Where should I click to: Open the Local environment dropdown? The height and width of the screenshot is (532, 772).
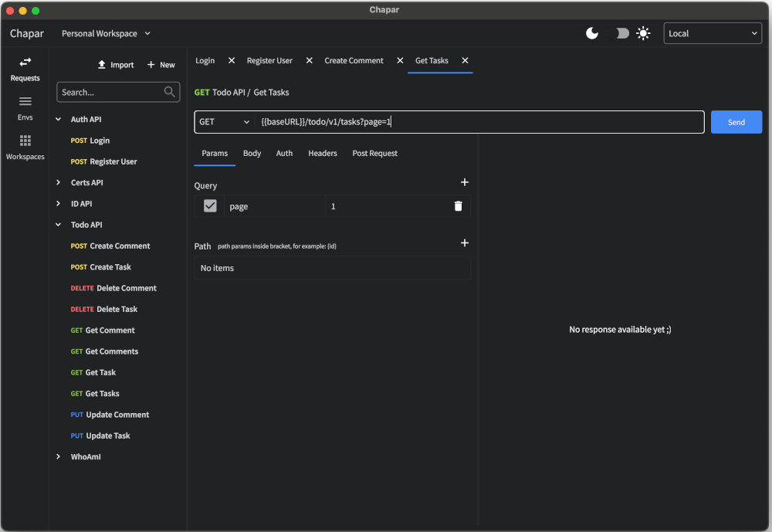click(713, 33)
